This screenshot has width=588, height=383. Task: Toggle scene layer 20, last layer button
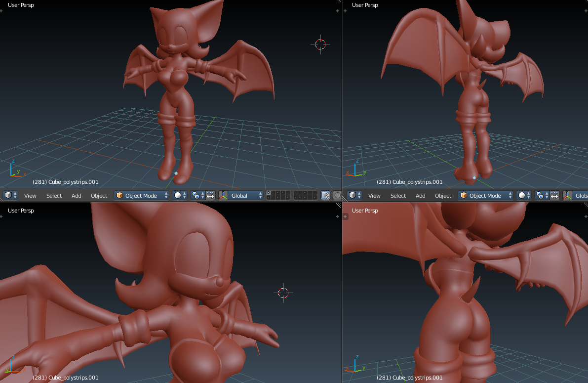[x=315, y=198]
